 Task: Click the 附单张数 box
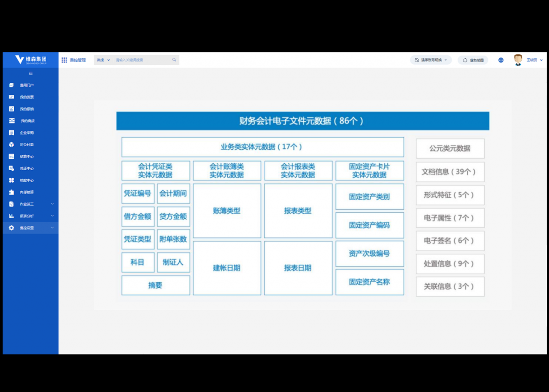pos(173,239)
